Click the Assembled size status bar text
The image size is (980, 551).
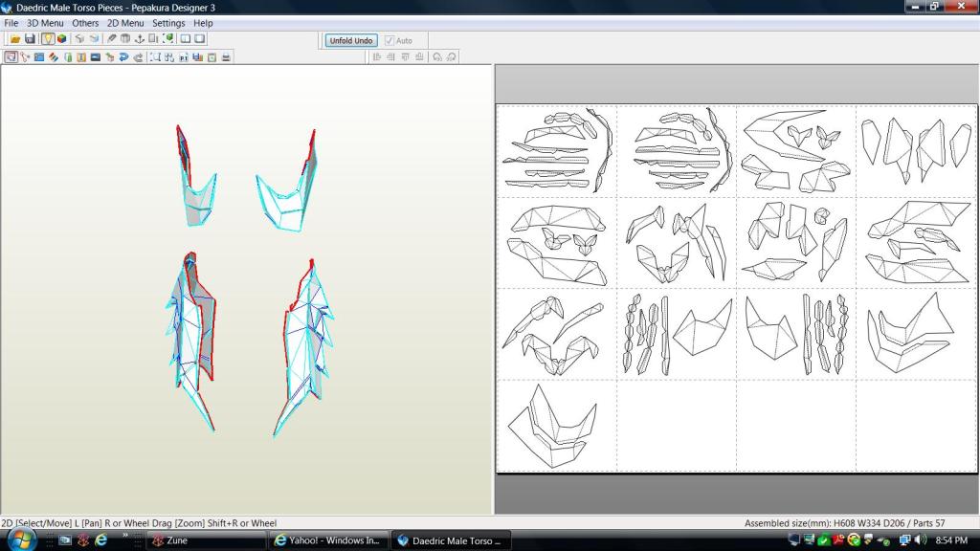coord(844,523)
